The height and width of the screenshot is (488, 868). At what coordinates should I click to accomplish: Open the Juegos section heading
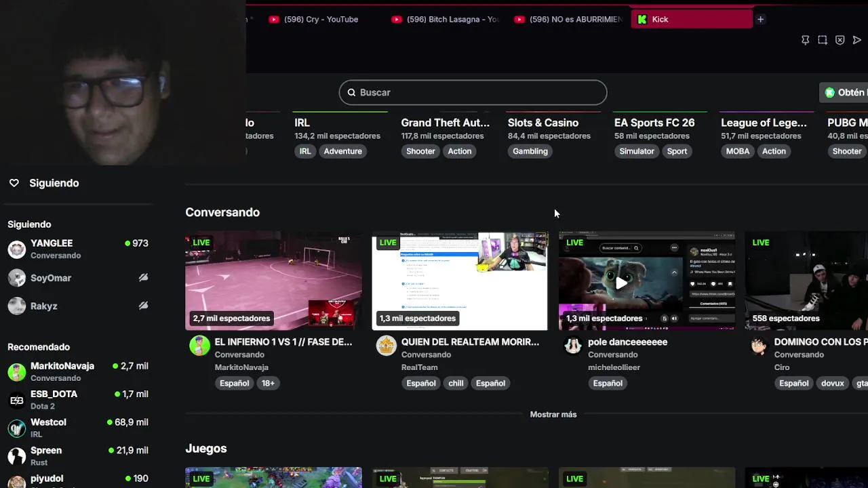point(206,449)
